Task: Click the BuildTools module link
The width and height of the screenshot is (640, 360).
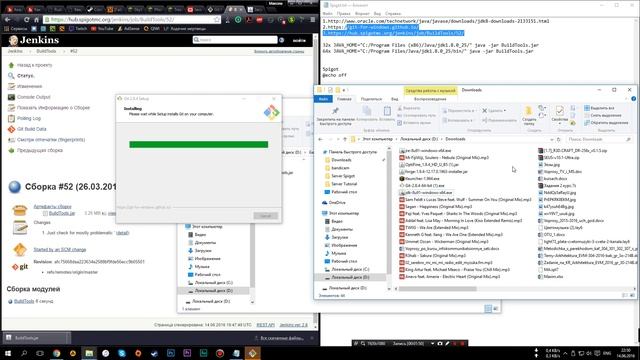Action: tap(24, 301)
